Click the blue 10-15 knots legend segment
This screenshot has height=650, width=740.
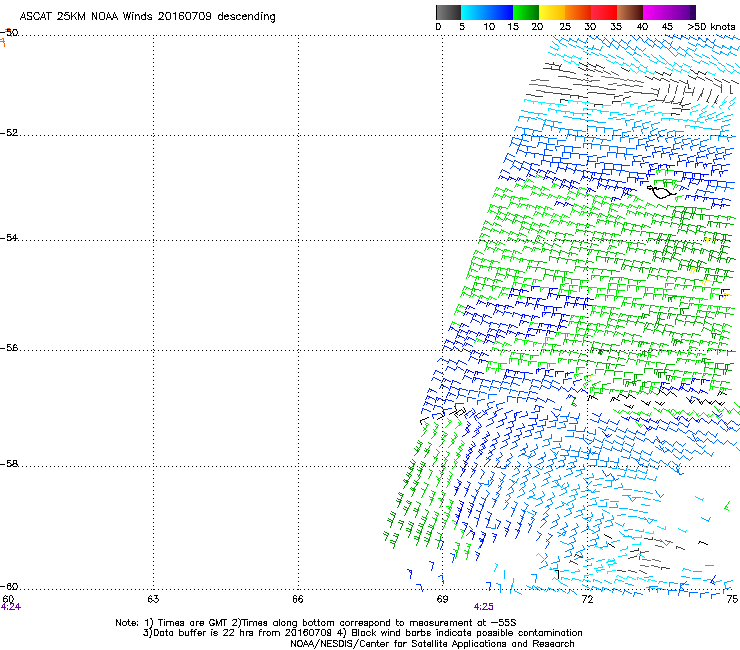pos(500,12)
